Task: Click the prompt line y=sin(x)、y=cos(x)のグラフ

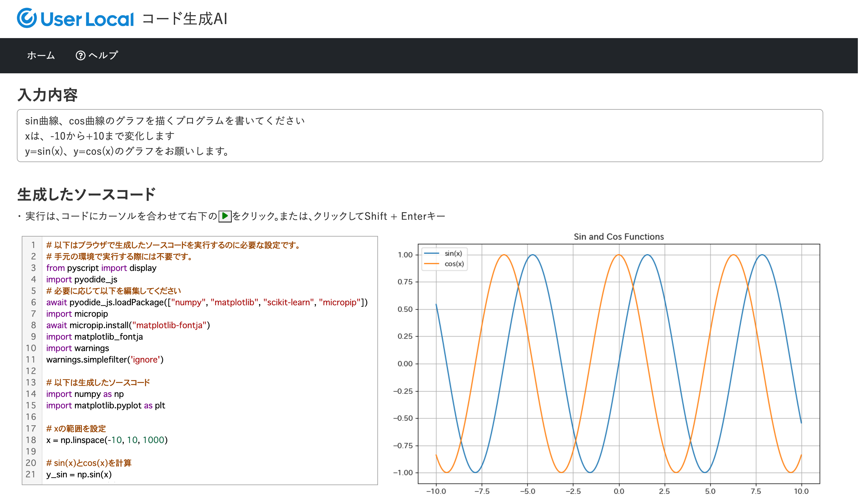Action: (x=127, y=151)
